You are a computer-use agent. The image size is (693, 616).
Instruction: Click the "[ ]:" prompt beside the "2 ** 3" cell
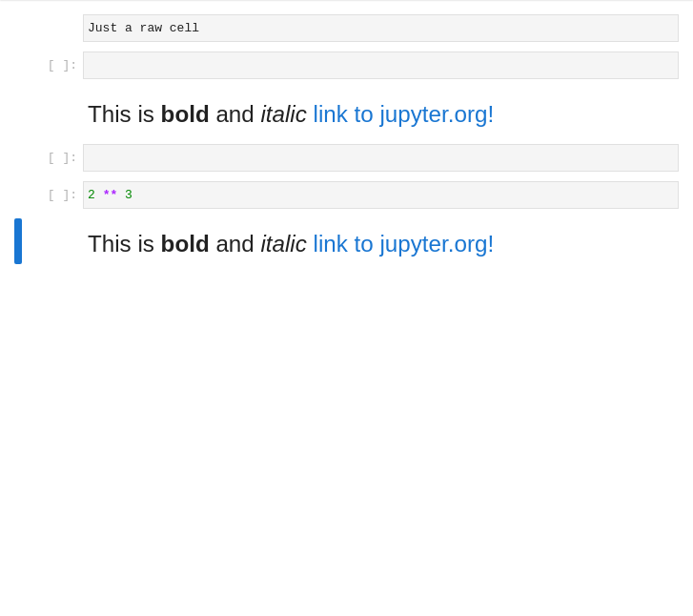coord(62,195)
